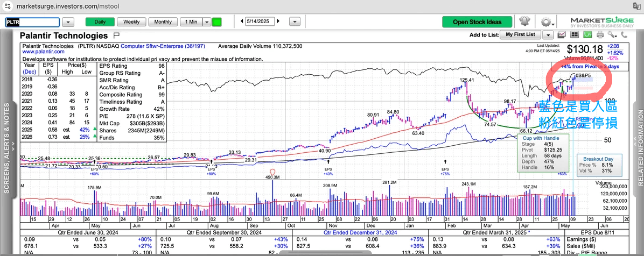Click the 5/14/2025 date field
The height and width of the screenshot is (256, 644).
260,22
